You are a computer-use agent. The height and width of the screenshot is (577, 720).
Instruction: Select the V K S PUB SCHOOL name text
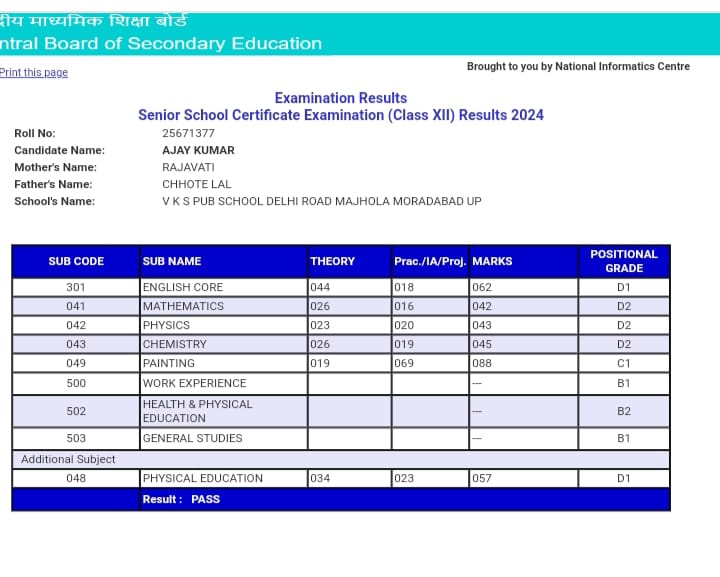click(x=322, y=201)
